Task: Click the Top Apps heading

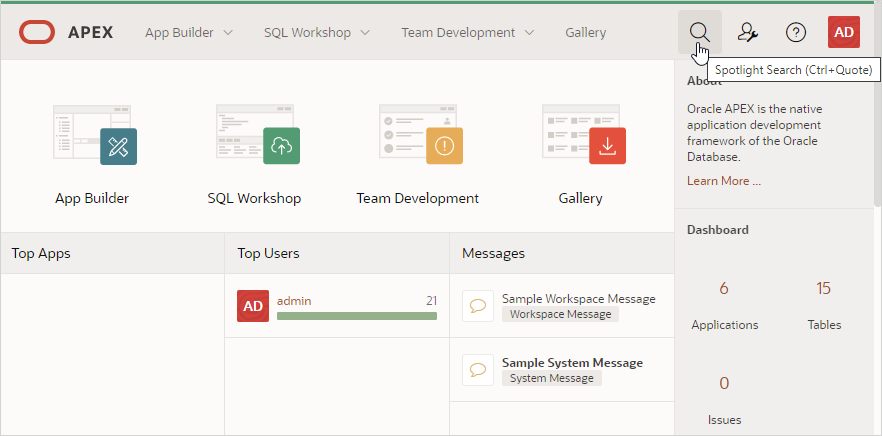Action: click(41, 253)
